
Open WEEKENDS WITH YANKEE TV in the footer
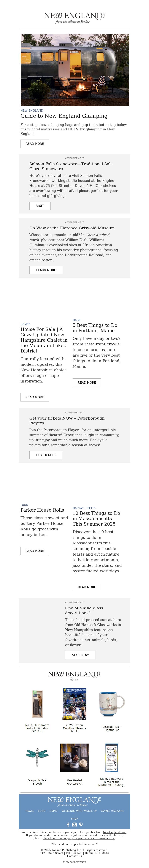pyautogui.click(x=79, y=811)
